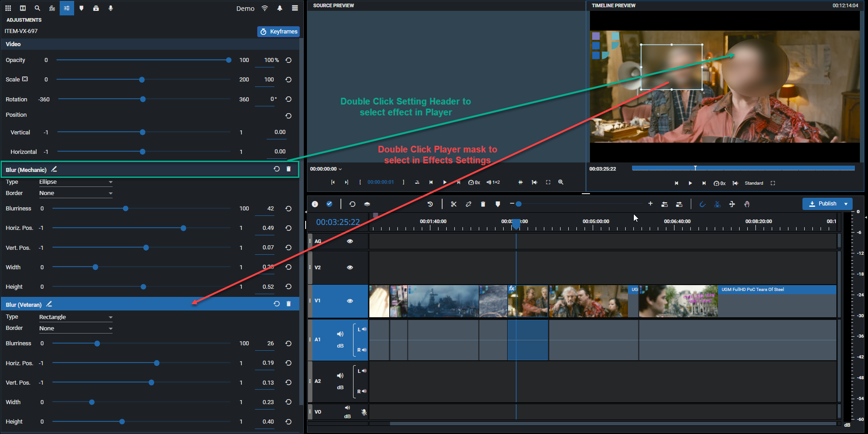This screenshot has width=868, height=434.
Task: Open the Publish button dropdown arrow
Action: [x=846, y=204]
